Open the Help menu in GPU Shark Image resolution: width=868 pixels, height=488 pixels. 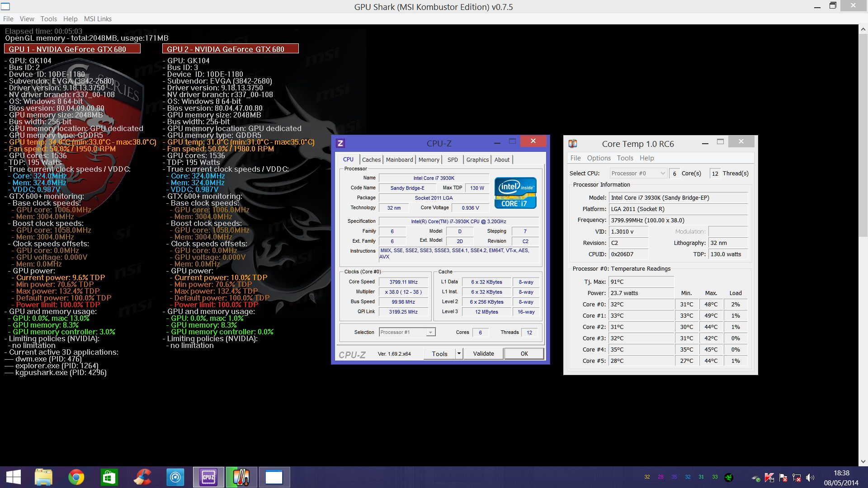click(x=70, y=19)
